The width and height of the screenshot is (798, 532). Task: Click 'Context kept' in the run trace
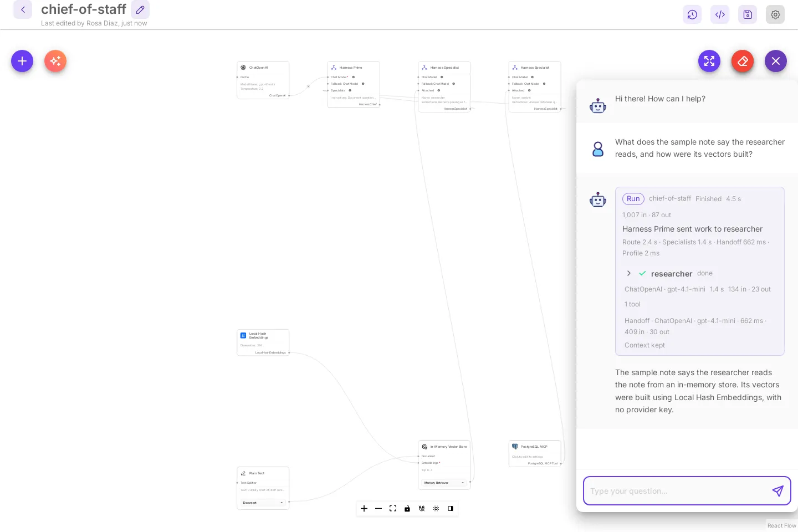click(644, 345)
